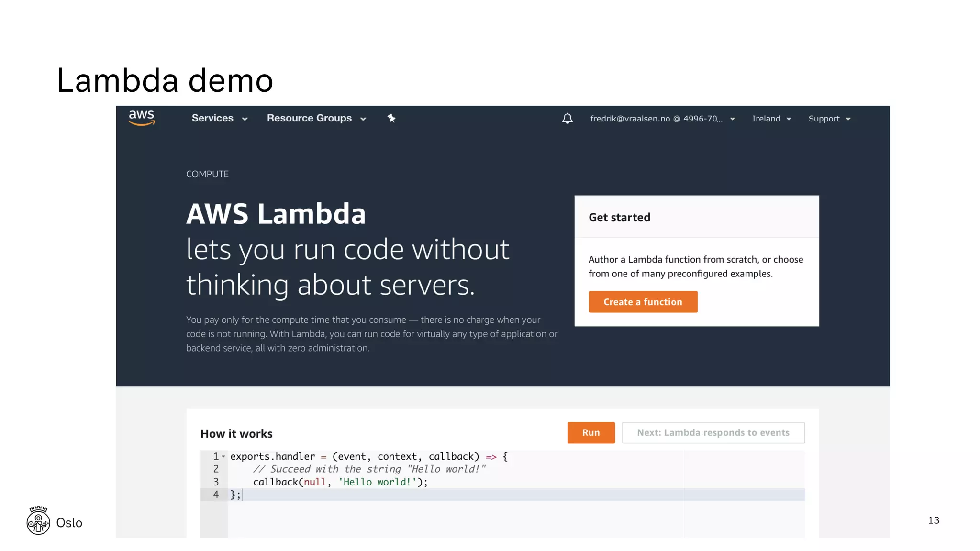
Task: Click the pin shortcut icon in navbar
Action: [x=391, y=118]
